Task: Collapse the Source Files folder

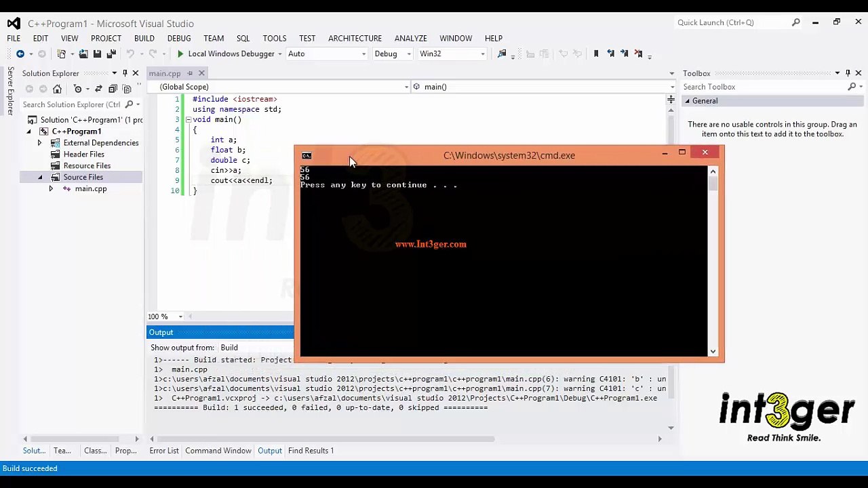Action: pos(39,178)
